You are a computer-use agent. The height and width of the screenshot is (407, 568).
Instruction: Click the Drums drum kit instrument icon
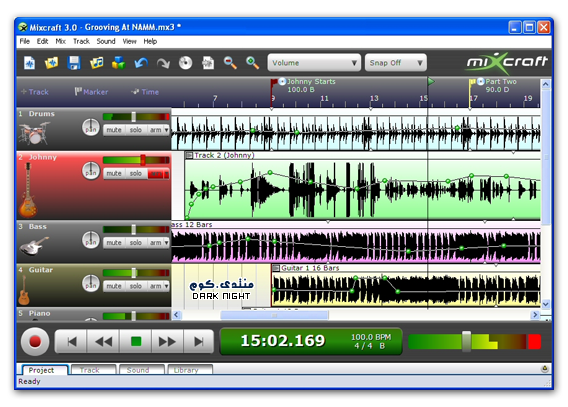(34, 133)
